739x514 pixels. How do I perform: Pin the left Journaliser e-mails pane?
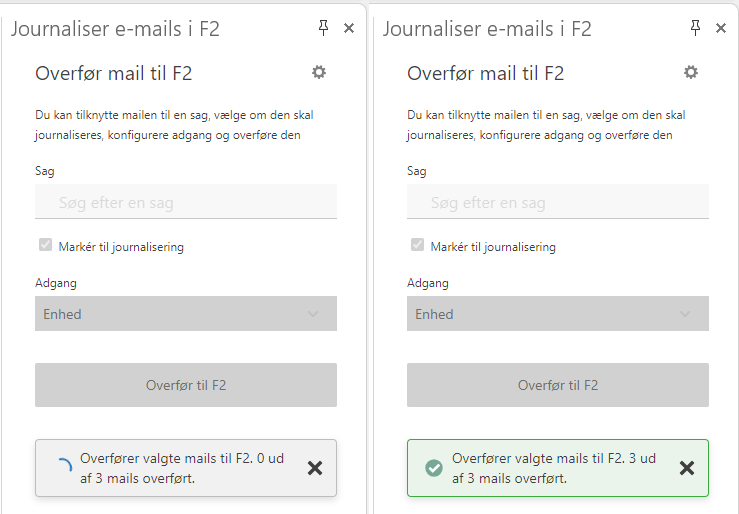(323, 28)
